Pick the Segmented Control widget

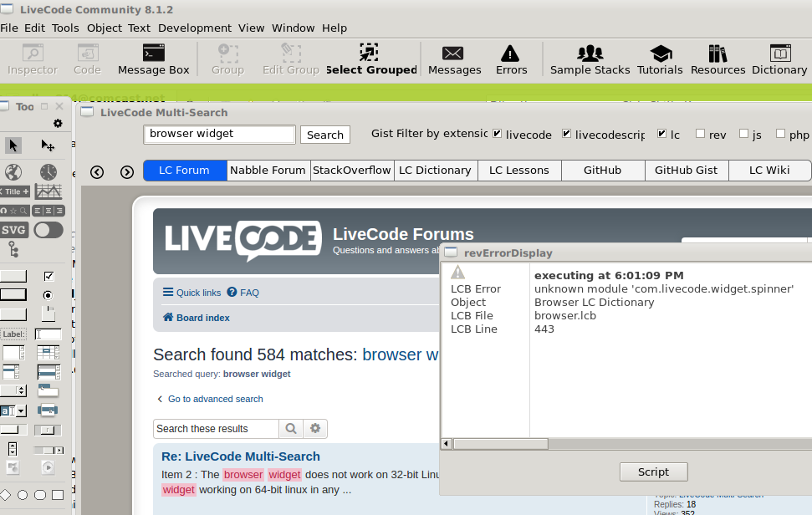49,211
